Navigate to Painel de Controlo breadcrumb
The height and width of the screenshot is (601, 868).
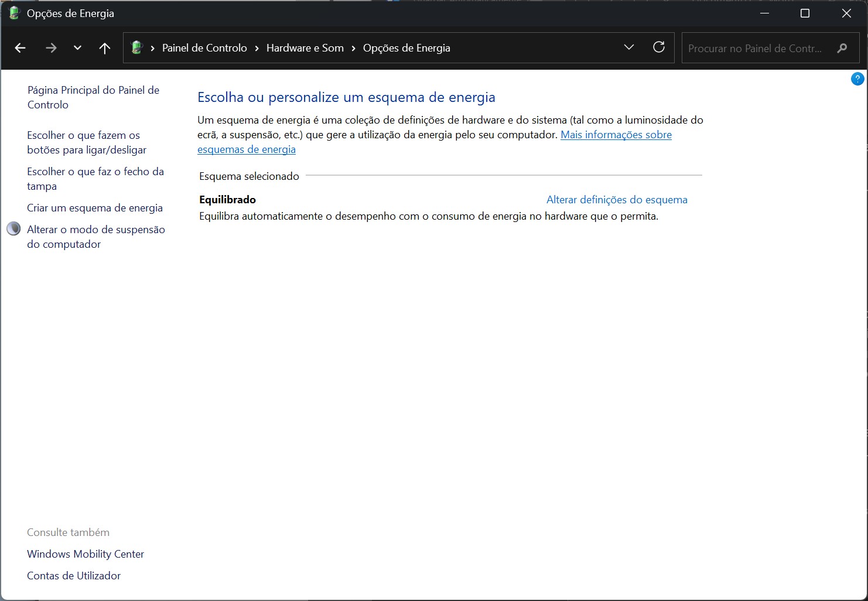coord(204,48)
